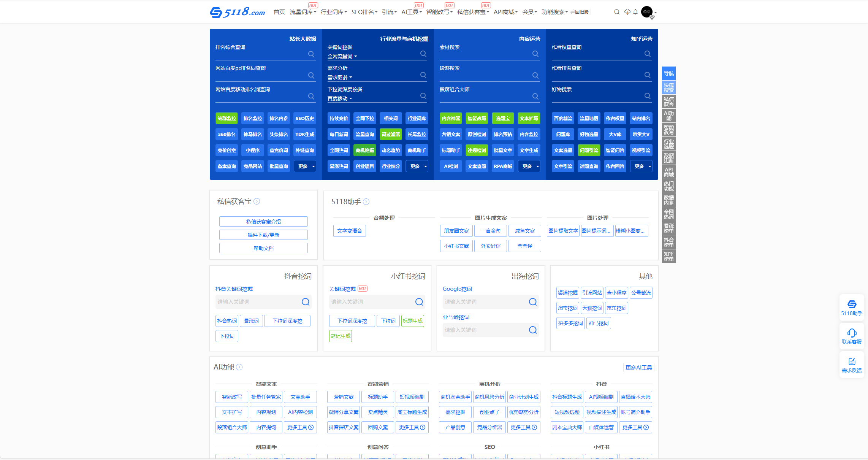The height and width of the screenshot is (460, 868).
Task: Open the SEO排名 menu in navigation
Action: coord(364,12)
